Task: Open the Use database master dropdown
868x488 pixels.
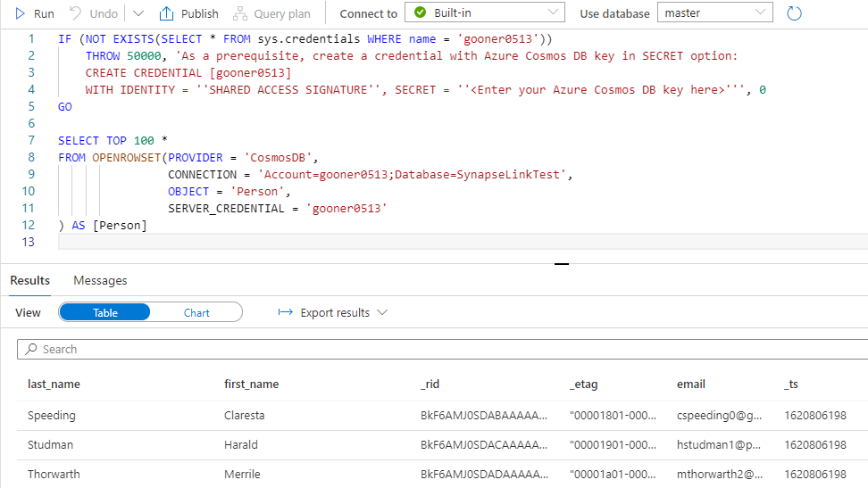Action: pos(714,12)
